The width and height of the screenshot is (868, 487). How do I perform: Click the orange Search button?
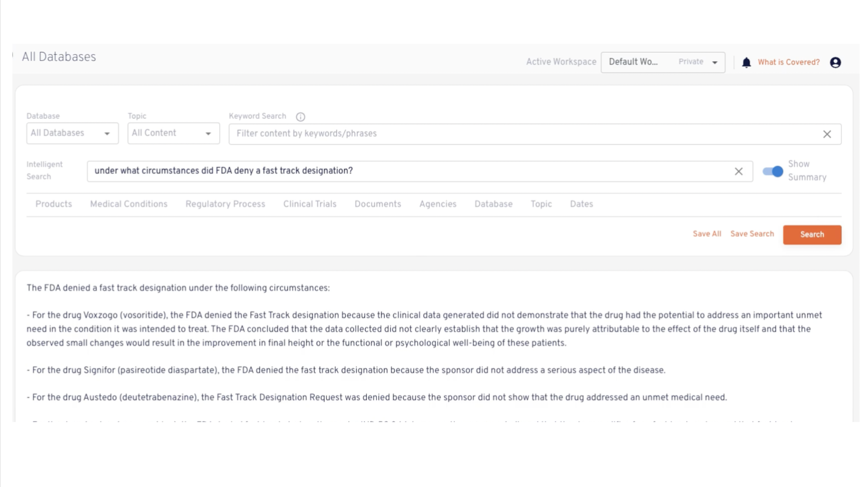coord(812,235)
